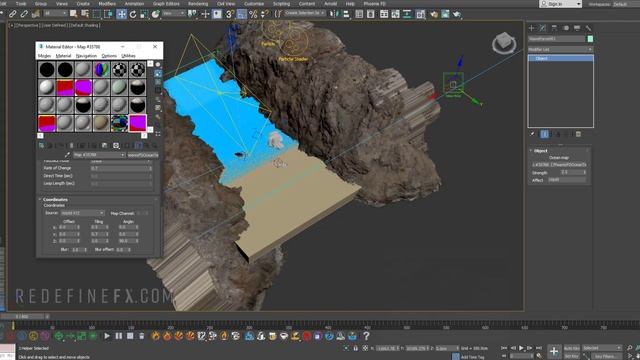Click the Unlink Selection icon
640x360 pixels.
24,14
